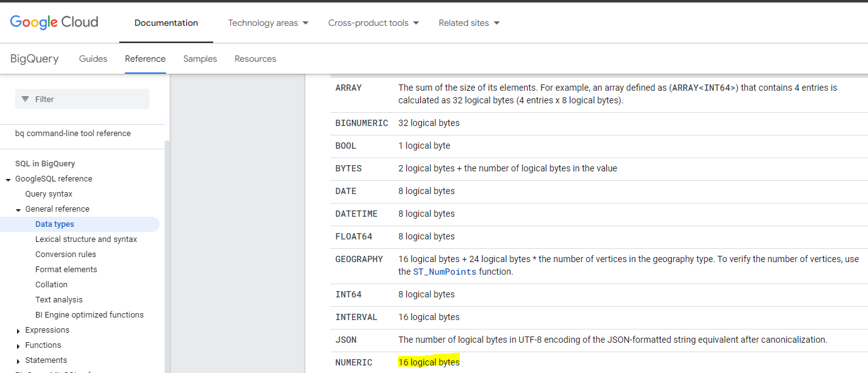The width and height of the screenshot is (868, 373).
Task: Click the BYTES type name
Action: 349,168
